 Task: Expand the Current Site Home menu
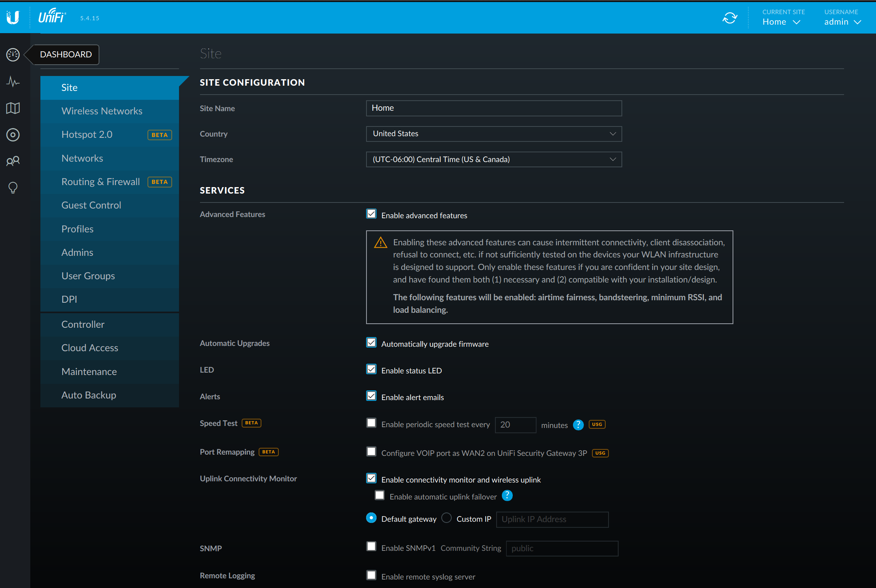(x=781, y=22)
